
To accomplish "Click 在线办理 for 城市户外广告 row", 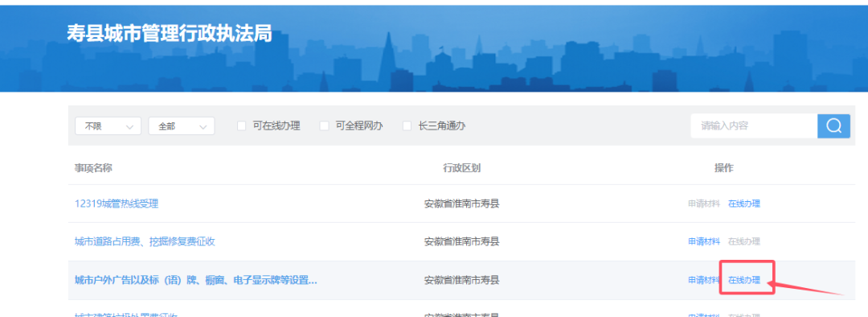I will pos(744,280).
